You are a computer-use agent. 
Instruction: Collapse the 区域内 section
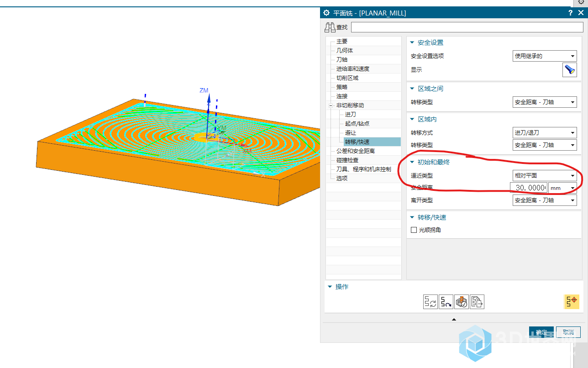(412, 119)
